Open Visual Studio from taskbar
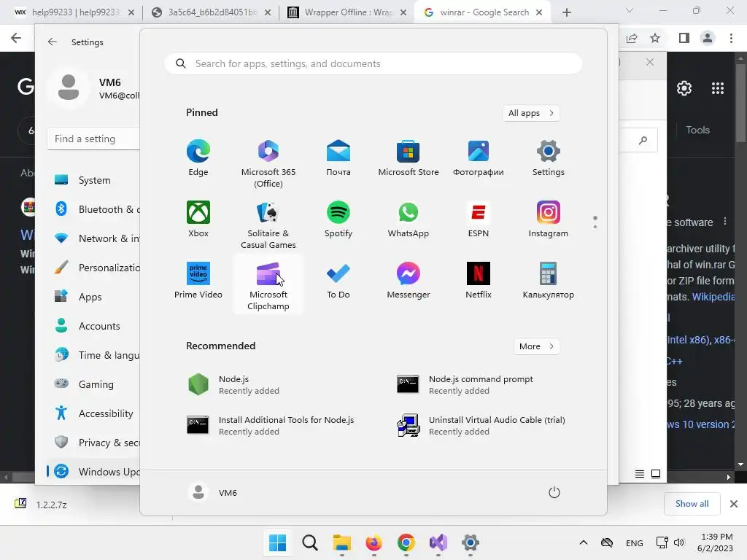Image resolution: width=747 pixels, height=560 pixels. tap(438, 542)
